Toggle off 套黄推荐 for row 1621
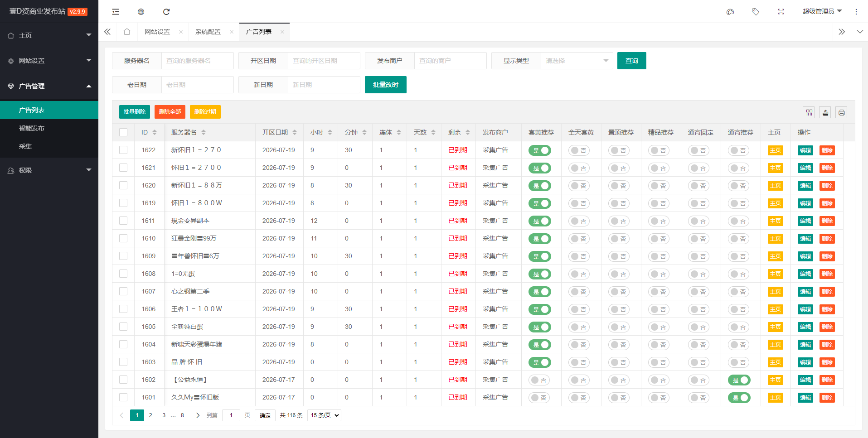Viewport: 868px width, 438px height. pyautogui.click(x=540, y=168)
